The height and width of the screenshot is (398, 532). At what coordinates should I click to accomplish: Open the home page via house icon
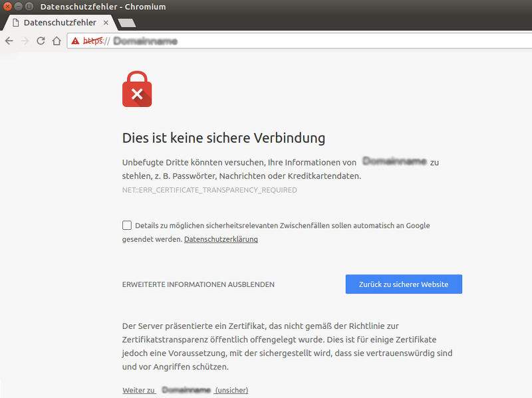[57, 41]
